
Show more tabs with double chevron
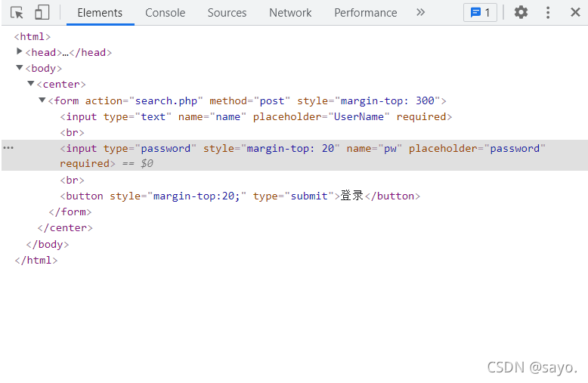tap(421, 12)
